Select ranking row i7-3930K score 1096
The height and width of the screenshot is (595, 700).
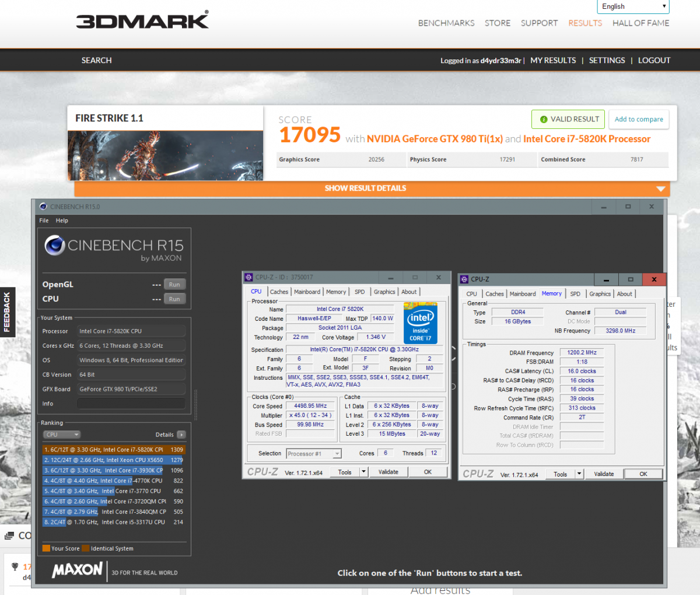[113, 470]
